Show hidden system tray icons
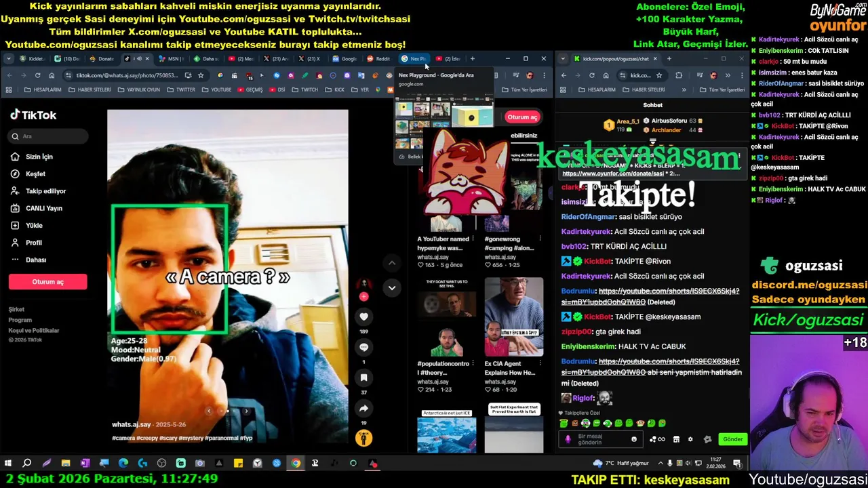This screenshot has width=868, height=488. [660, 464]
